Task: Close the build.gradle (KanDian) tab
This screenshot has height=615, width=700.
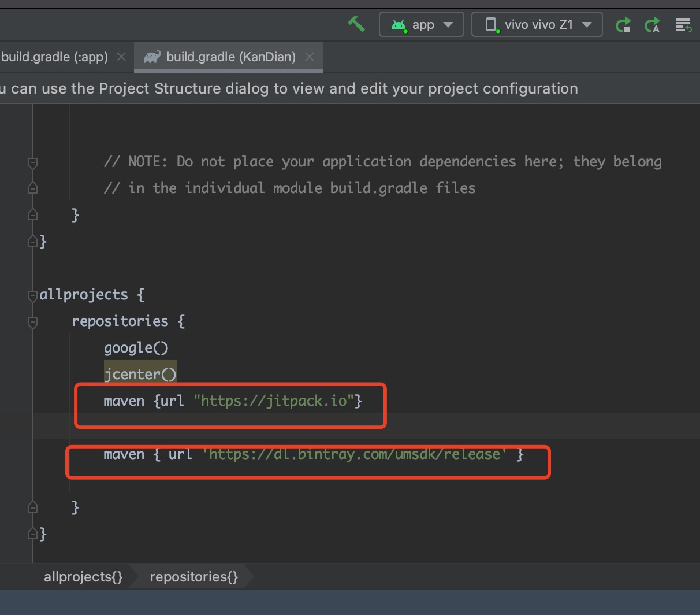Action: [310, 57]
